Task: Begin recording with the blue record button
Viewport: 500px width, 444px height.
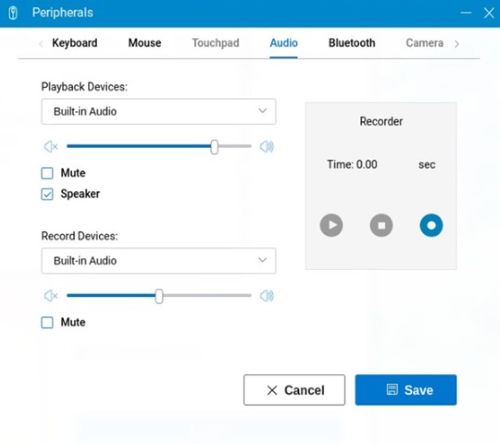Action: click(x=431, y=225)
